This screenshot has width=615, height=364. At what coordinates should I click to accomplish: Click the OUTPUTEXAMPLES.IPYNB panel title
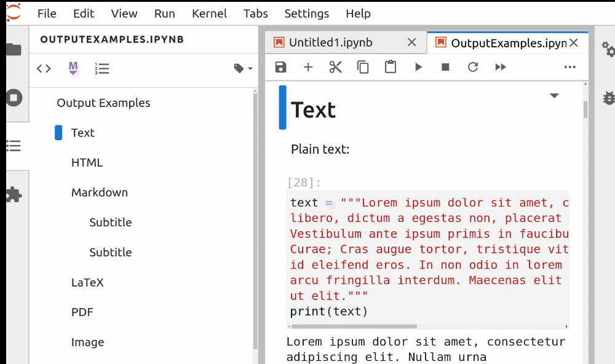(112, 39)
